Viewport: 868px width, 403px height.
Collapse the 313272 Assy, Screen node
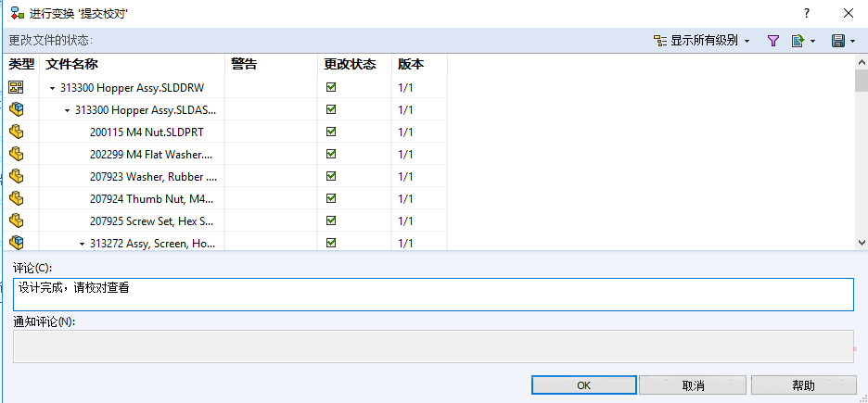click(x=83, y=244)
